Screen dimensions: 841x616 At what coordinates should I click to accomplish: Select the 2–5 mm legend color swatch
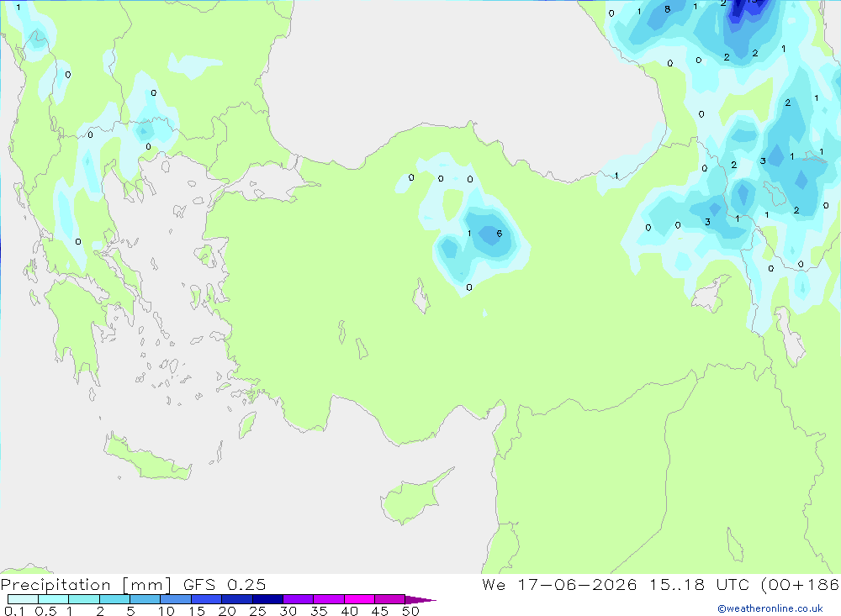(x=114, y=599)
